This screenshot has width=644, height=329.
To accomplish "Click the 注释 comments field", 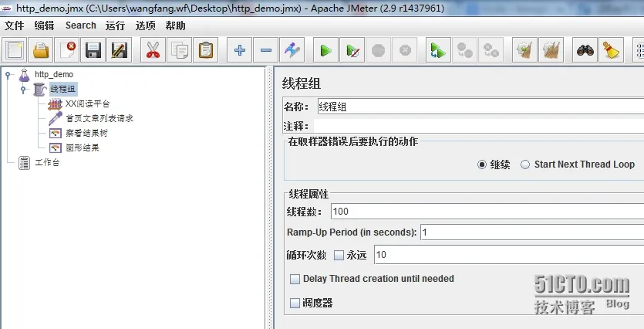I will [478, 126].
